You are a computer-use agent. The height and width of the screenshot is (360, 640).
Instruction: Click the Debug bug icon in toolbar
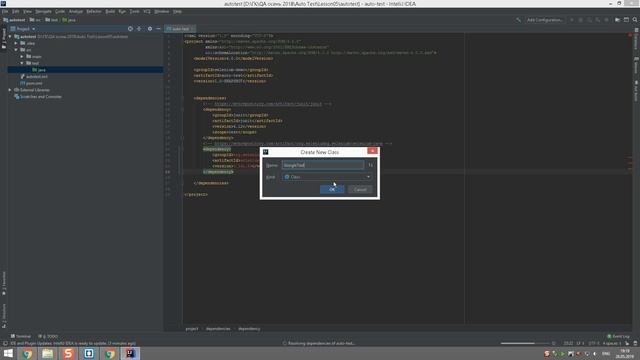[x=580, y=20]
